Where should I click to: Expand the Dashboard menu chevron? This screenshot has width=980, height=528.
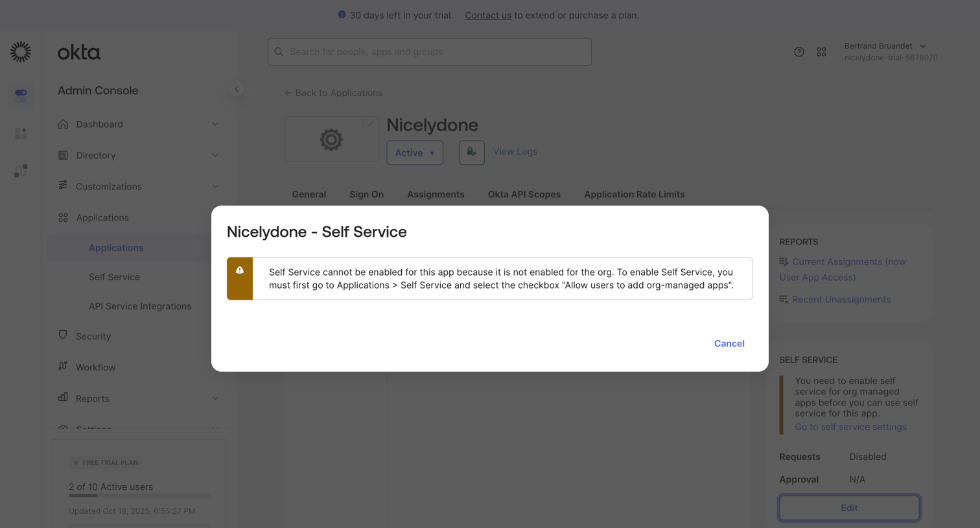[x=215, y=124]
